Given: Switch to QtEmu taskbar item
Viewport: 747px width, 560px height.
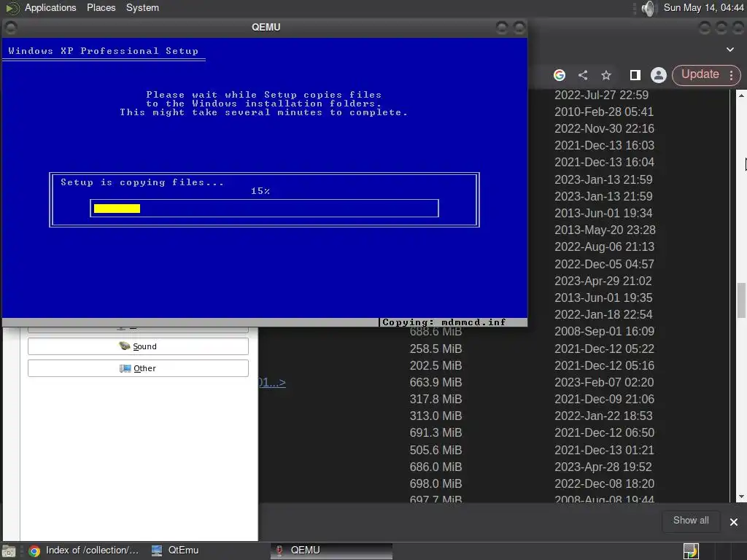Looking at the screenshot, I should tap(175, 551).
